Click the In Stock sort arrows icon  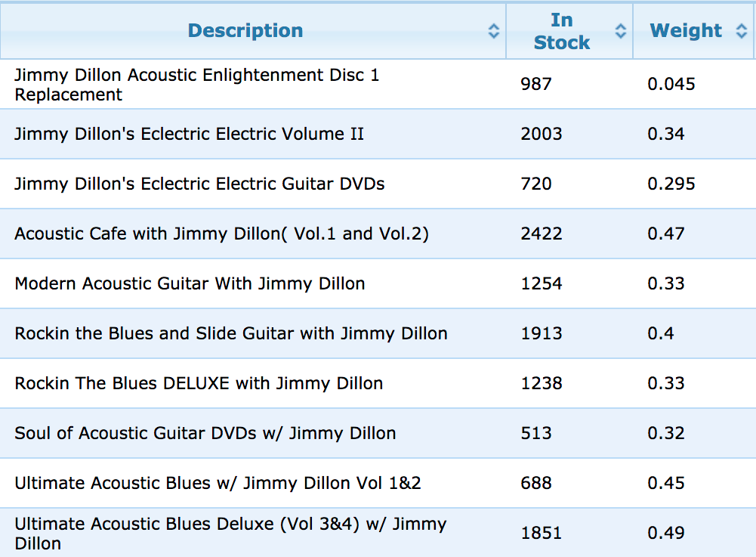(621, 31)
